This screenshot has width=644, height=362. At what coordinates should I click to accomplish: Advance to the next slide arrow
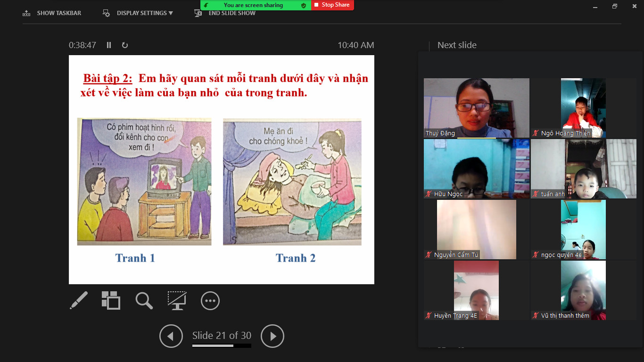pos(272,336)
